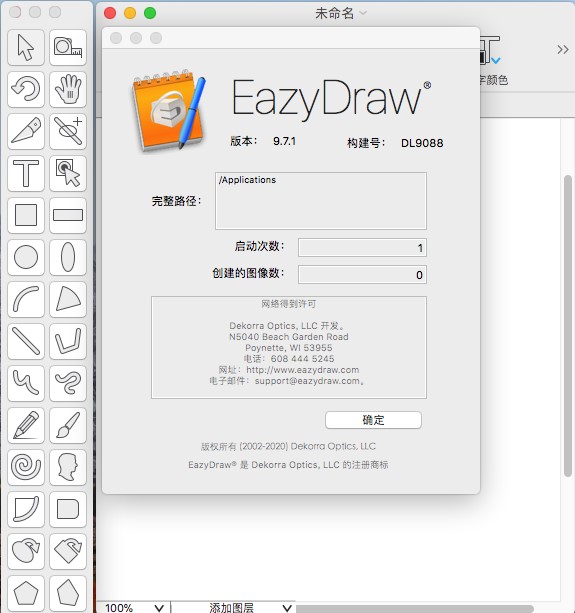575x613 pixels.
Task: Click the EazyDraw notebook app icon
Action: pos(168,110)
